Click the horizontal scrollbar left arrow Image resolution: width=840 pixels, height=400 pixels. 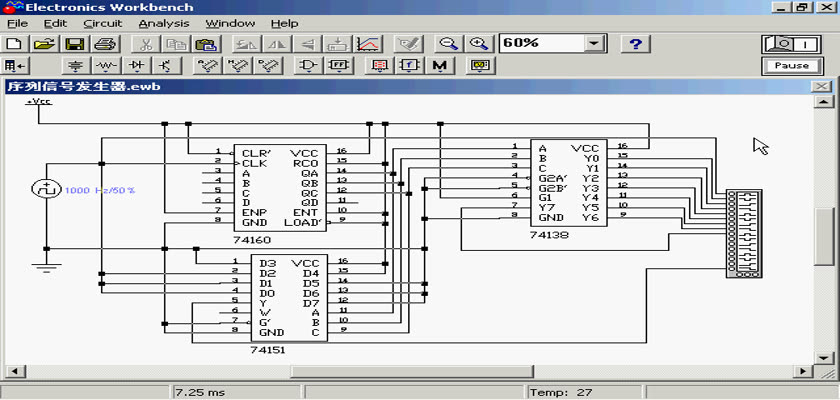tap(14, 371)
